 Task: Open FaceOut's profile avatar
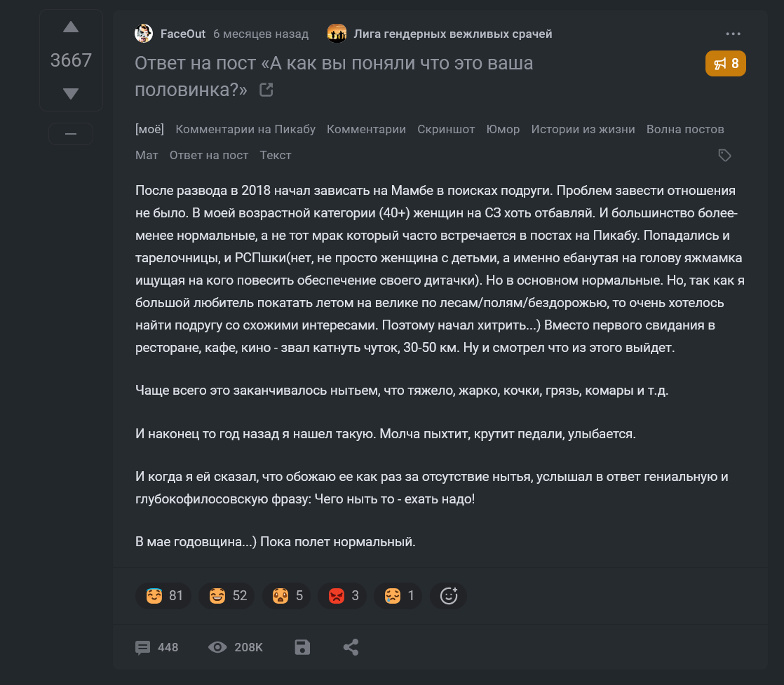tap(144, 34)
